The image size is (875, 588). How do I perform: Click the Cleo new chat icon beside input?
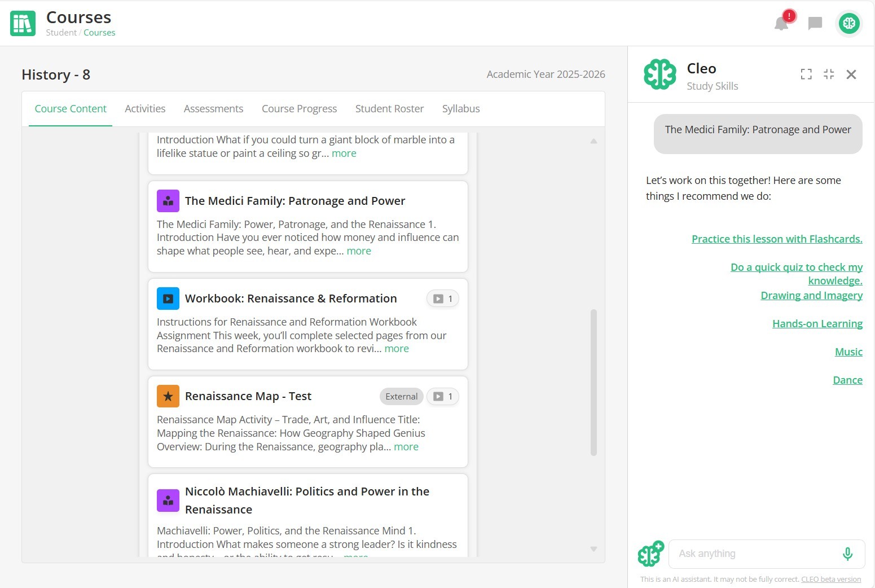(651, 554)
